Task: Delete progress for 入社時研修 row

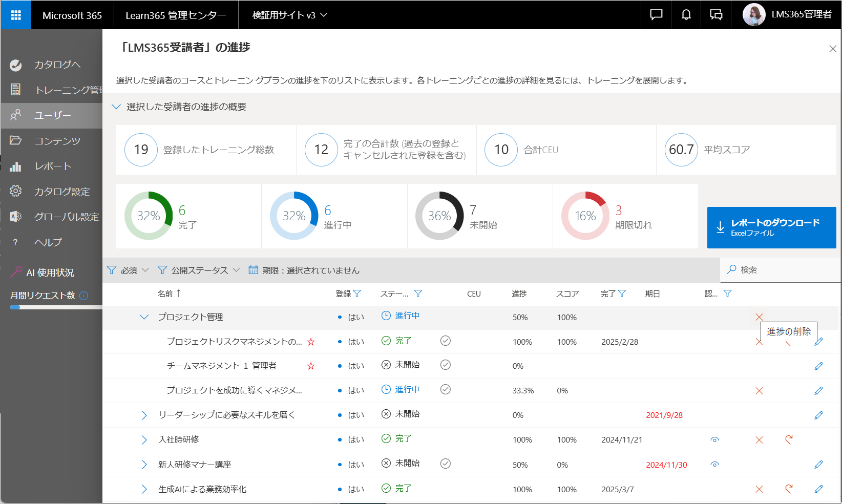Action: pyautogui.click(x=759, y=440)
